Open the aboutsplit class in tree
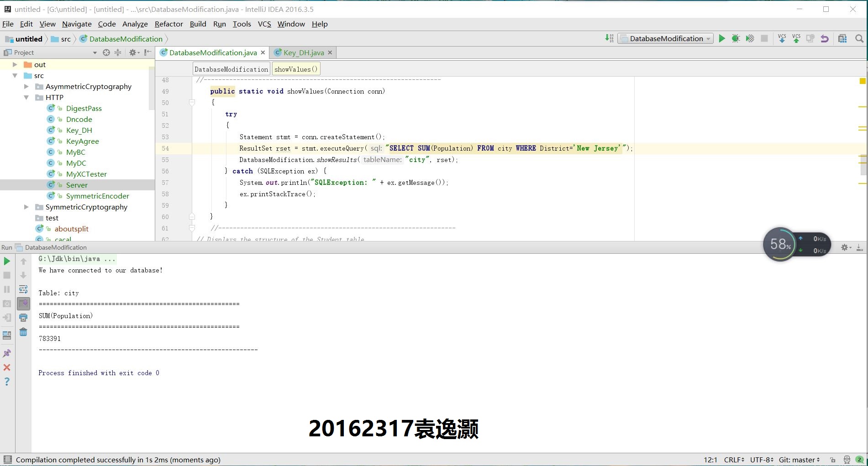The height and width of the screenshot is (466, 868). pos(72,229)
